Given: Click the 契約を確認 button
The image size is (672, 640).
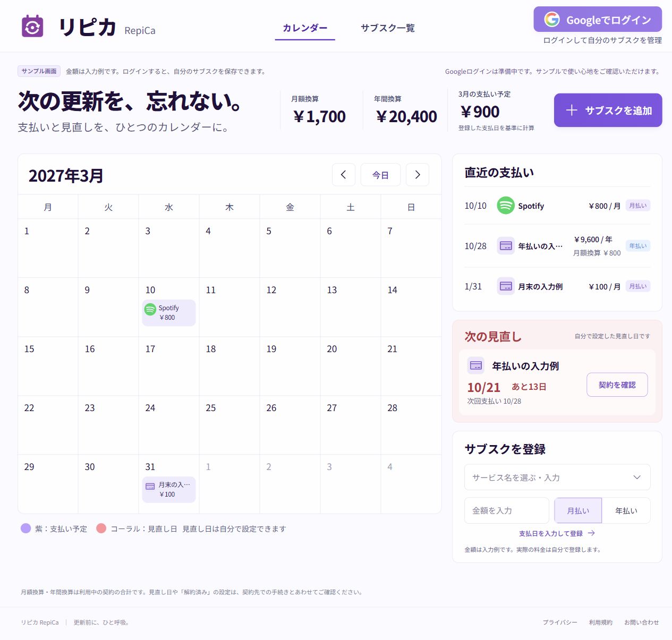Looking at the screenshot, I should click(617, 385).
